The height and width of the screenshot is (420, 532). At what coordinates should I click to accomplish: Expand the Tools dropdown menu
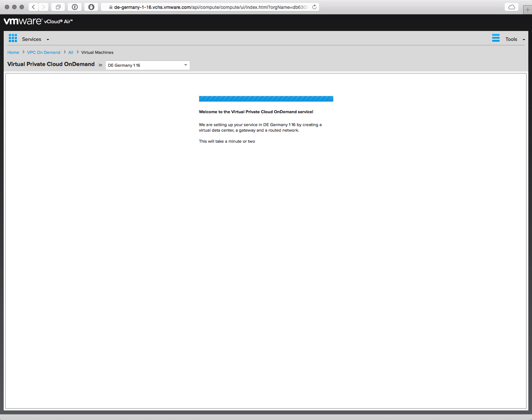[x=515, y=39]
